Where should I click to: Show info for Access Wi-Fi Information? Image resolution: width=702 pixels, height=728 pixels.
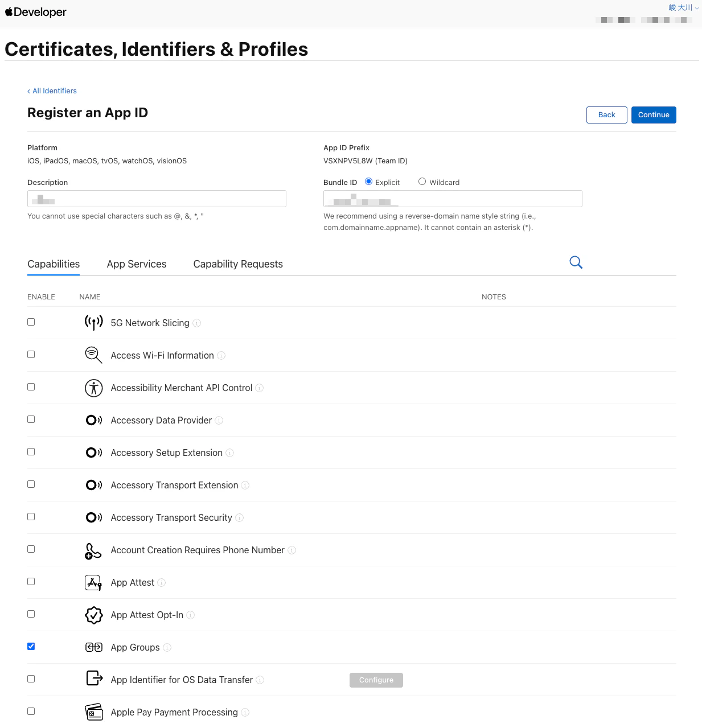(221, 356)
